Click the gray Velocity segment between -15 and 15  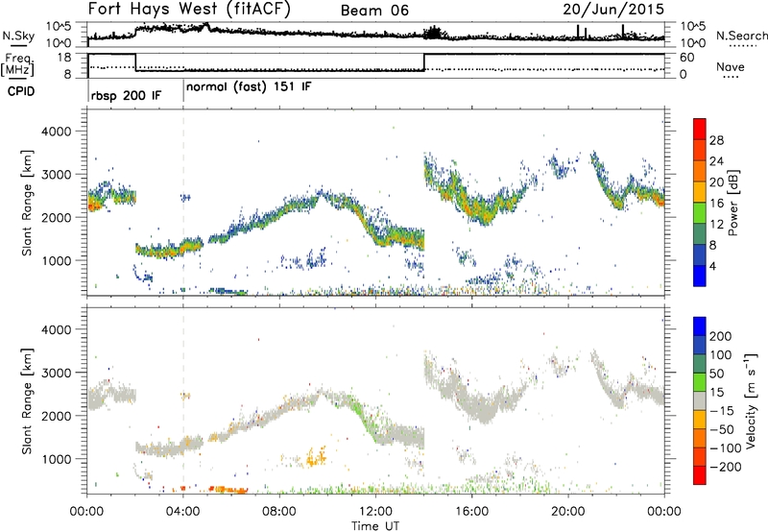pyautogui.click(x=700, y=400)
